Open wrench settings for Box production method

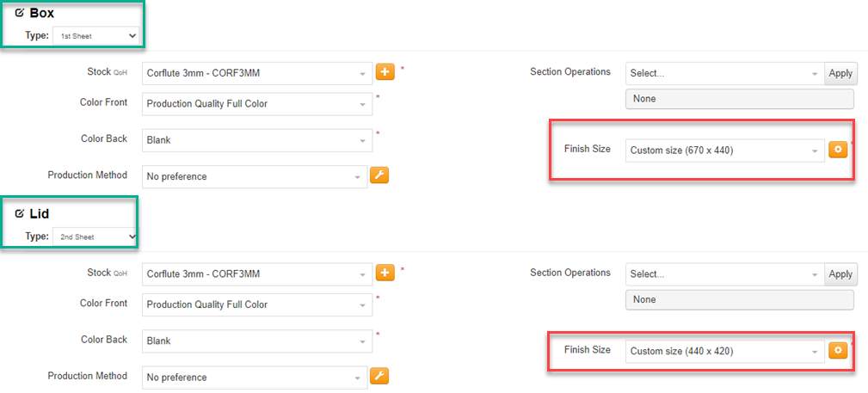(379, 175)
